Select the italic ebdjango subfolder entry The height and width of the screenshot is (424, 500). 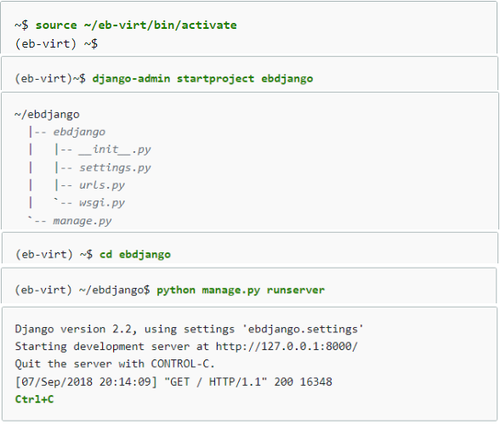point(79,132)
